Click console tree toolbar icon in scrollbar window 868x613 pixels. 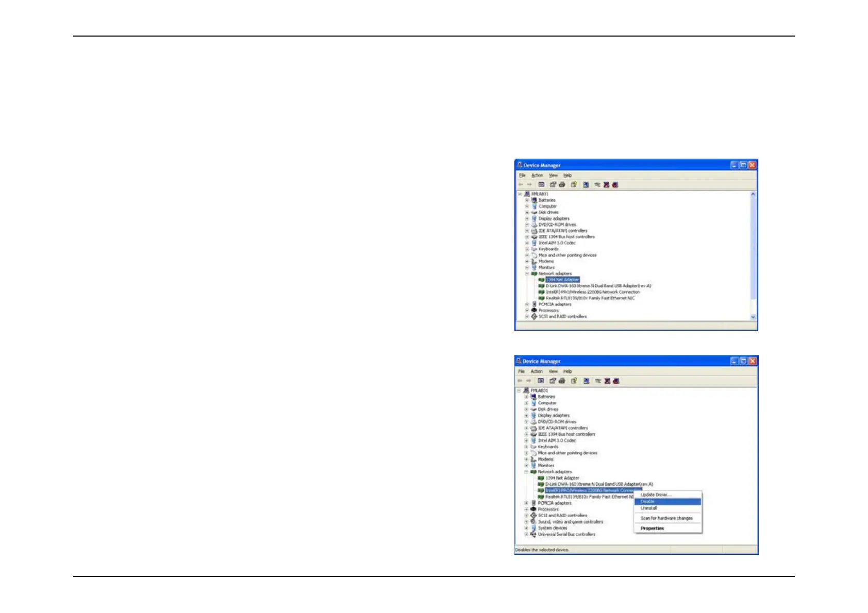click(x=541, y=184)
